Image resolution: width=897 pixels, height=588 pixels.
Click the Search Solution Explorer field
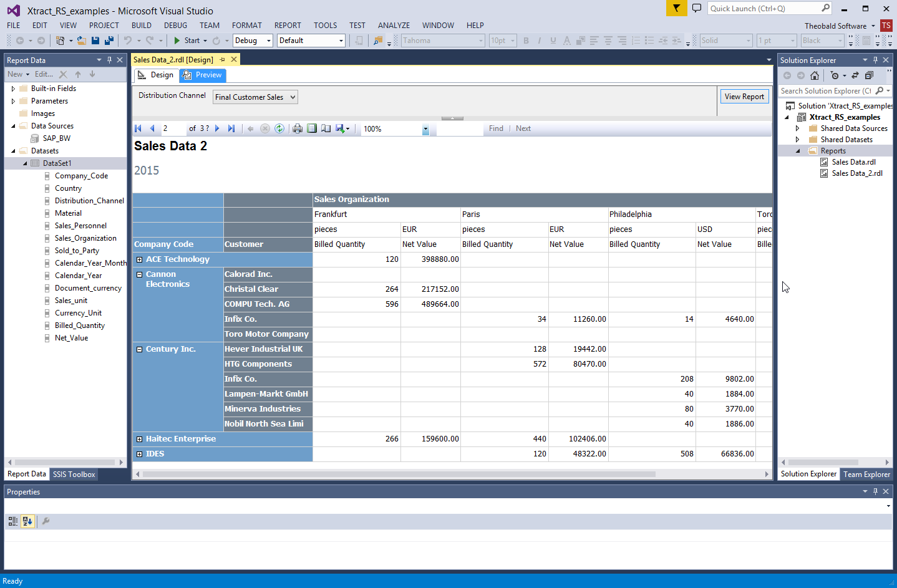point(826,91)
